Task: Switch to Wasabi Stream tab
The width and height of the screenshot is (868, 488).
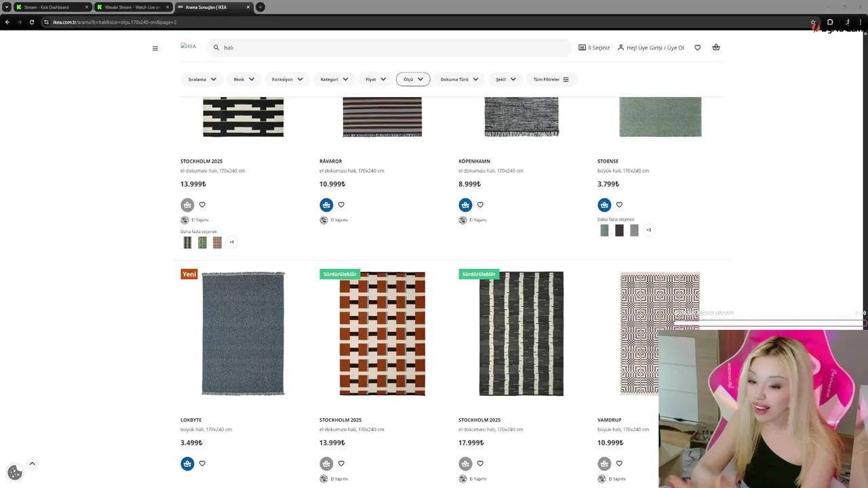Action: 132,7
